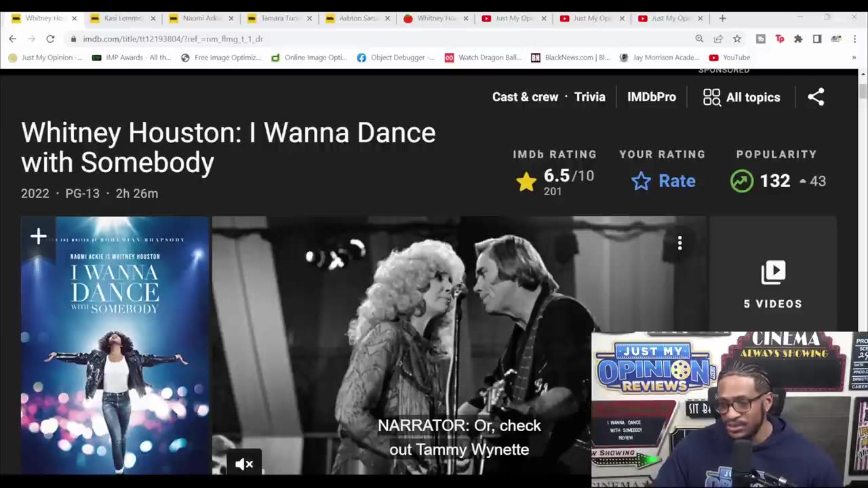Close the Kasi Lemmons tab
868x488 pixels.
[153, 18]
